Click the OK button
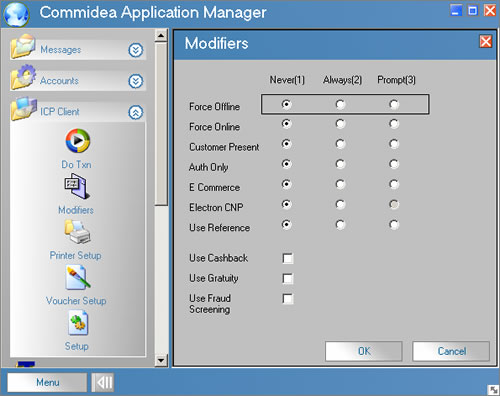 tap(364, 351)
